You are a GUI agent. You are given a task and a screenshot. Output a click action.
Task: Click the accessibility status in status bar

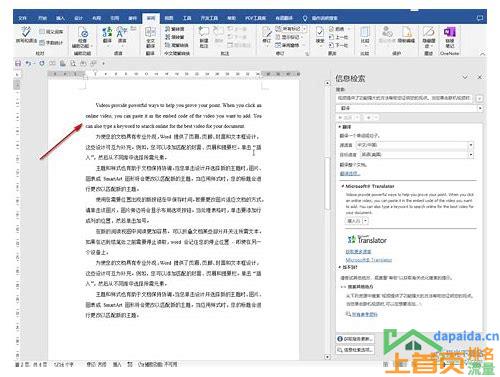(x=158, y=365)
